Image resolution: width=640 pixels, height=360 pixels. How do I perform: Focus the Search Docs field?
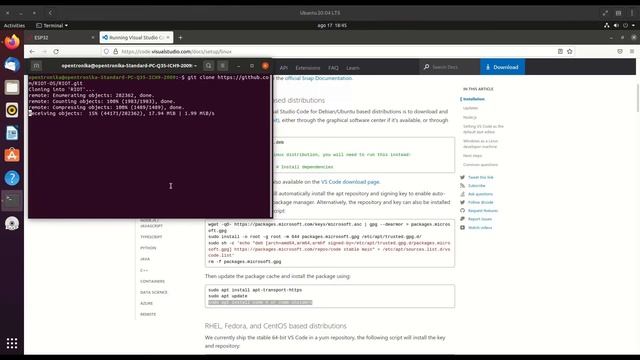(450, 67)
